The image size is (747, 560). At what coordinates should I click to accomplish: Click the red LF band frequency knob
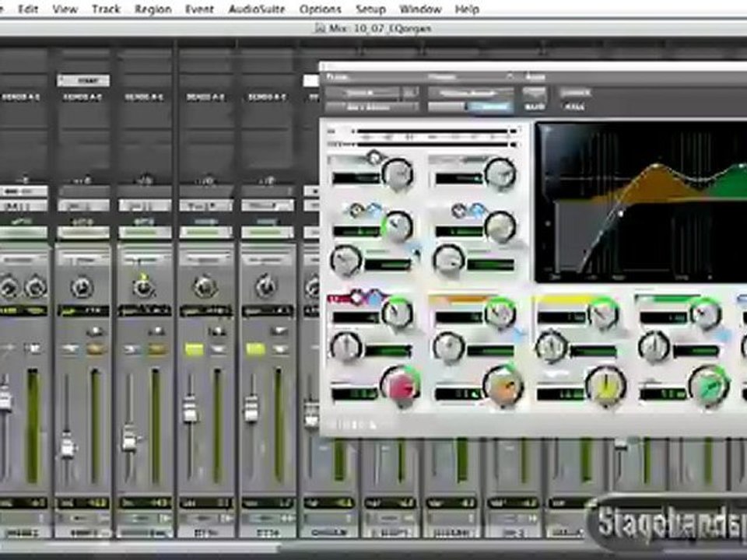pyautogui.click(x=398, y=313)
